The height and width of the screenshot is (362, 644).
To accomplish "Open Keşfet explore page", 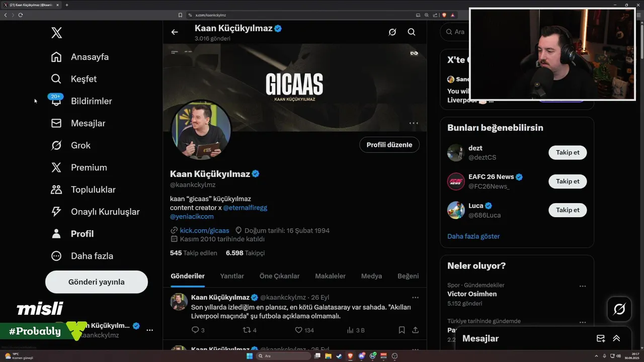I will [x=74, y=79].
